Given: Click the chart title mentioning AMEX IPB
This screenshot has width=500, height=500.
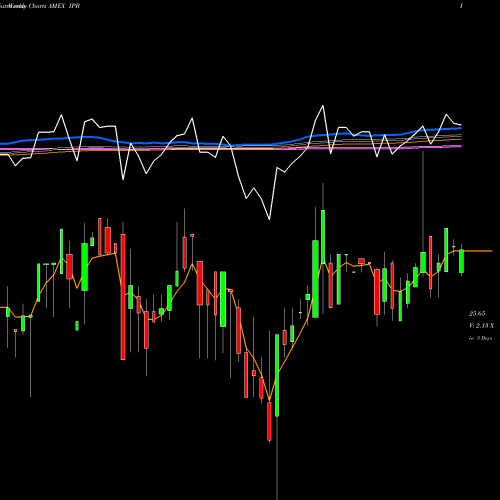Looking at the screenshot, I should (x=40, y=6).
